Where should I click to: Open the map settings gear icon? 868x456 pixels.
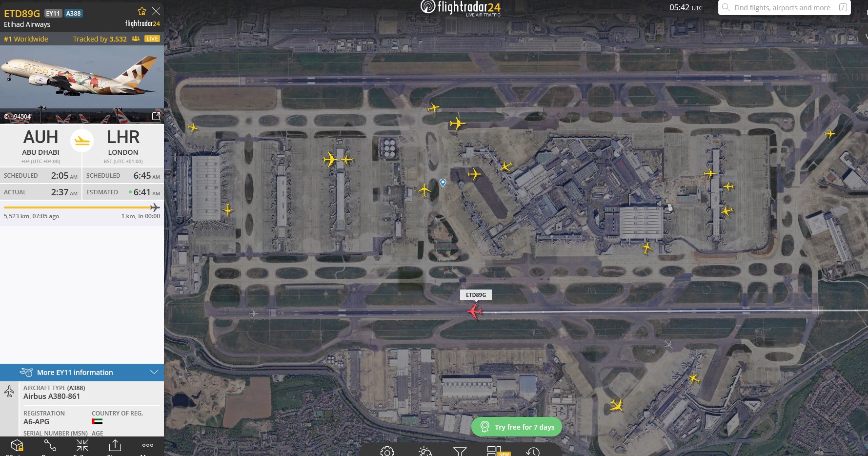(x=387, y=452)
